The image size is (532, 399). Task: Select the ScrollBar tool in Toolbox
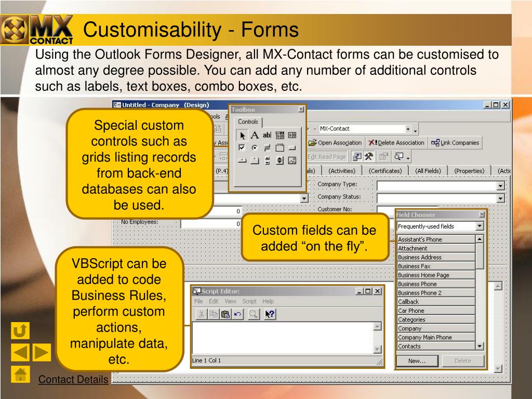(267, 161)
